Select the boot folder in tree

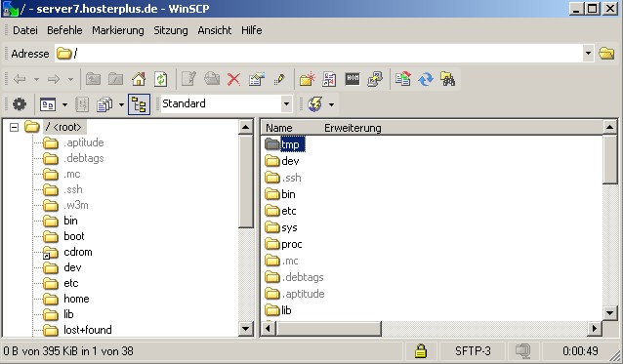click(74, 236)
